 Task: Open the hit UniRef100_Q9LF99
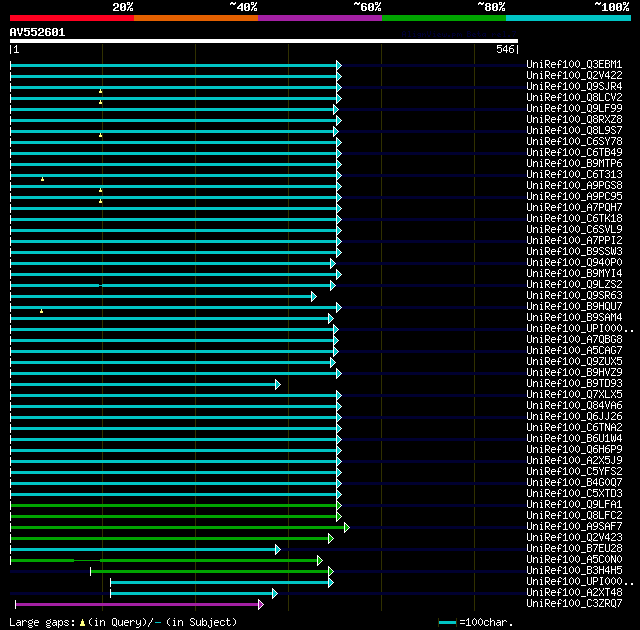coord(574,109)
